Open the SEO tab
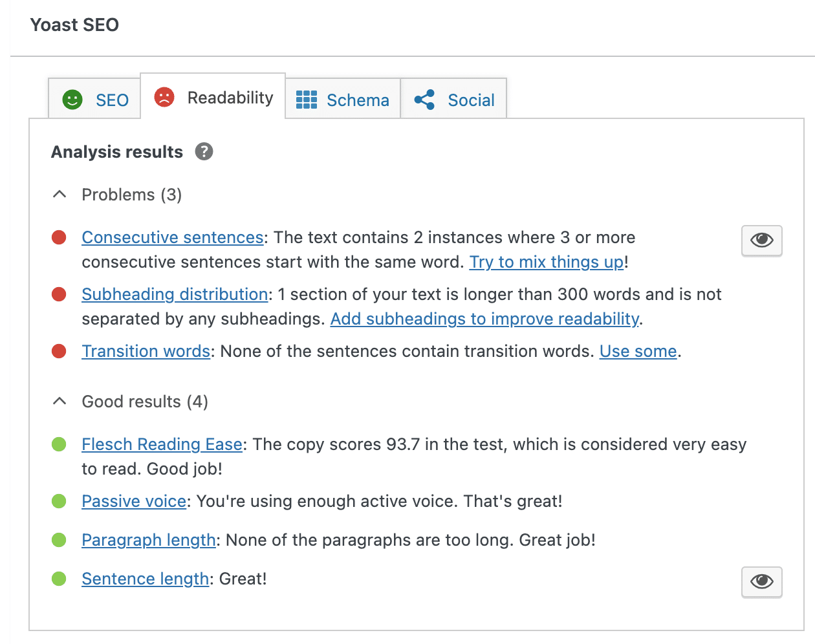The image size is (815, 644). pyautogui.click(x=94, y=100)
